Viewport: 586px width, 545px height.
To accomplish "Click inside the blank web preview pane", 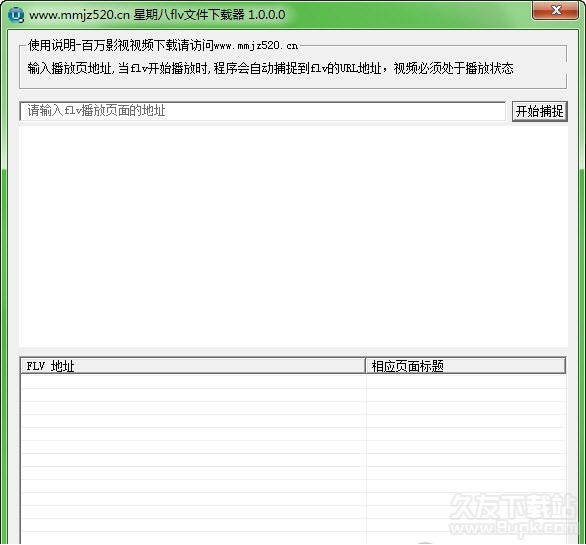I will coord(293,237).
